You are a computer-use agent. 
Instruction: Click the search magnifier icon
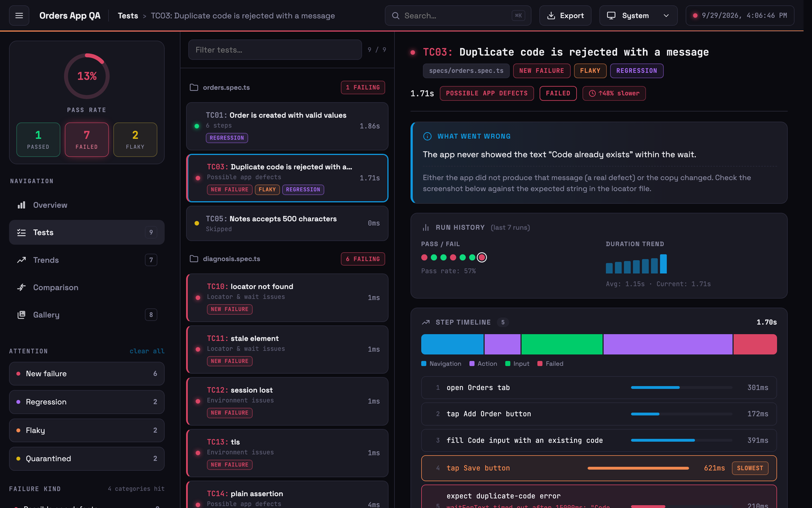tap(396, 16)
